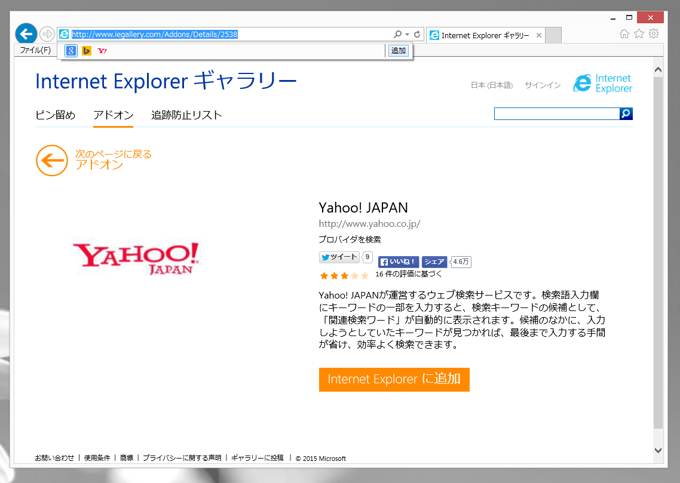
Task: Open the お問い合わせ footer link
Action: [x=54, y=458]
